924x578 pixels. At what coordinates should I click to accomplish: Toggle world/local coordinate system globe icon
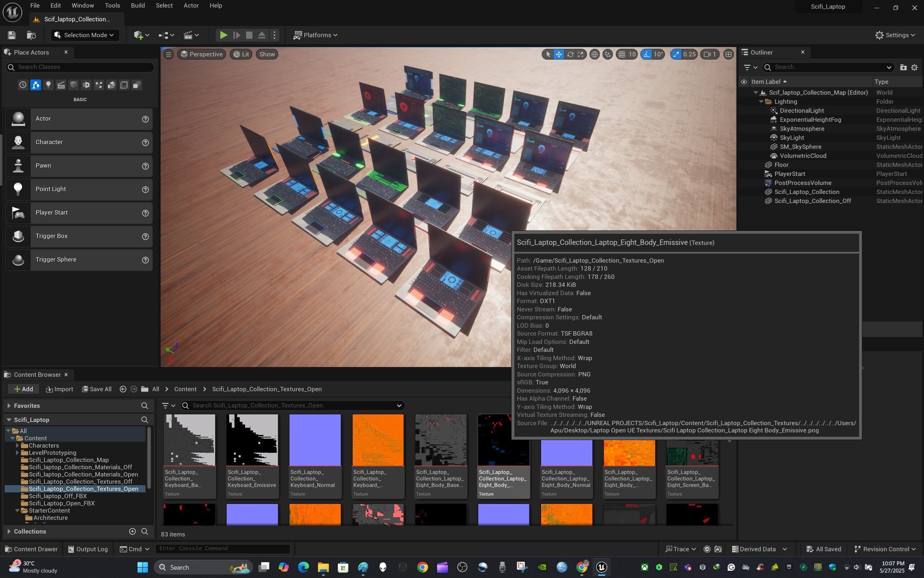point(594,54)
